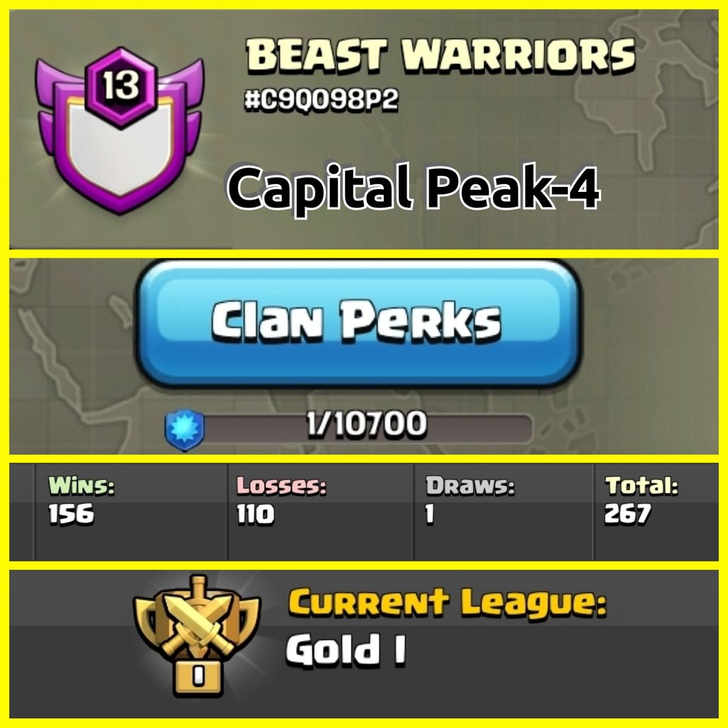Tap the level 13 hexagon badge
Screen dimensions: 728x728
coord(120,87)
